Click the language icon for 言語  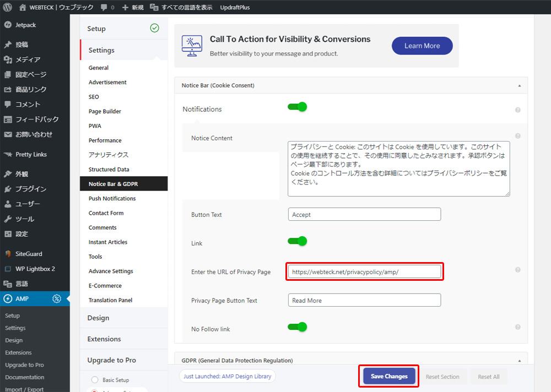8,284
